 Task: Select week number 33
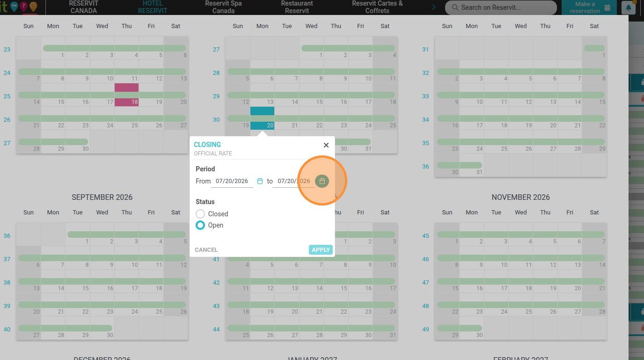(425, 96)
